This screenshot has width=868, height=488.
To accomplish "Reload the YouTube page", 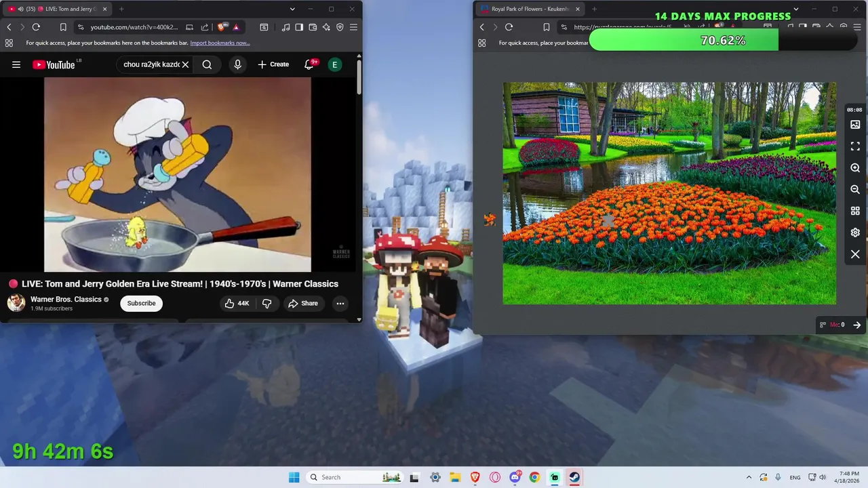I will (36, 27).
